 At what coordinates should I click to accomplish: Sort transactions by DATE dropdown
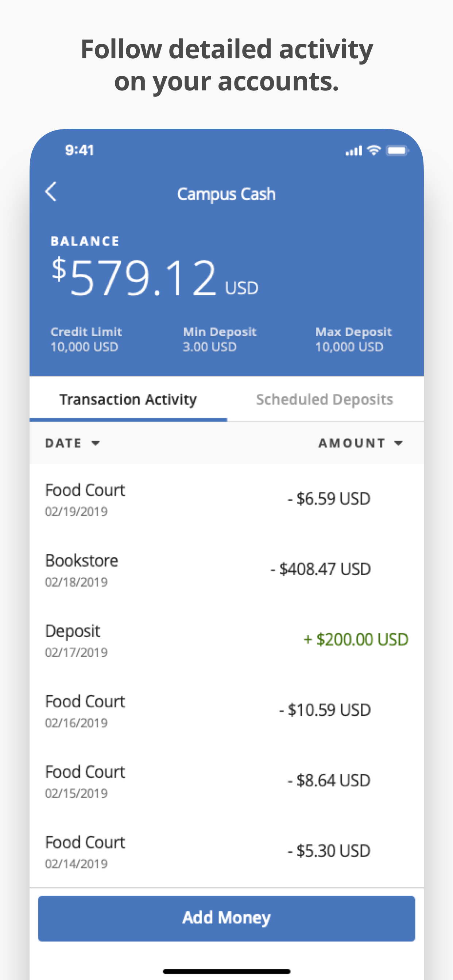coord(72,443)
